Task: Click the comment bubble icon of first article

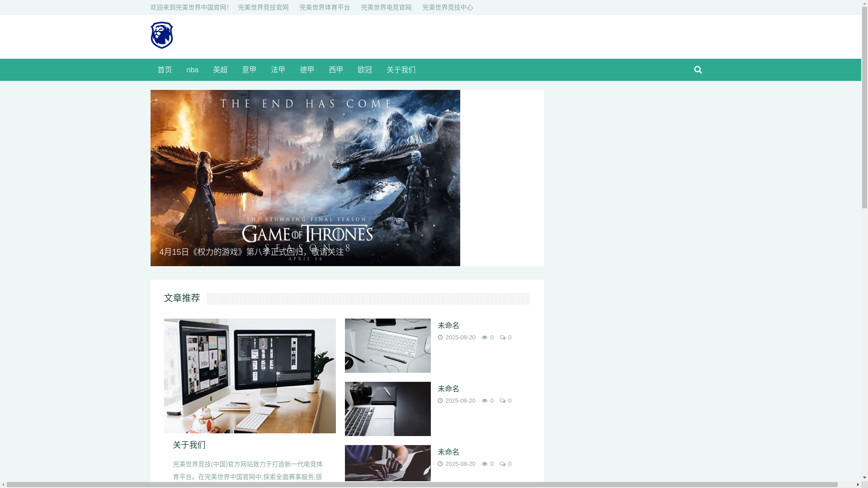Action: point(502,337)
